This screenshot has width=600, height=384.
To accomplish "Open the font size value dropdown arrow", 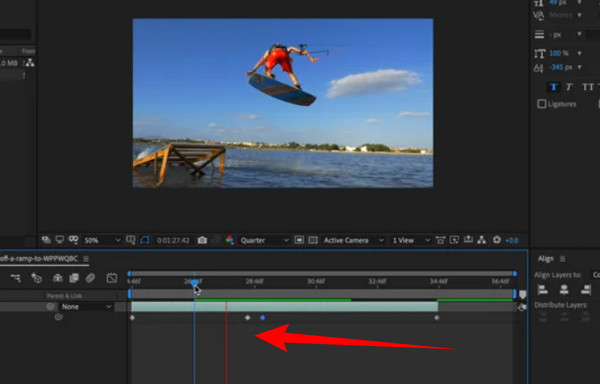I will [x=579, y=3].
